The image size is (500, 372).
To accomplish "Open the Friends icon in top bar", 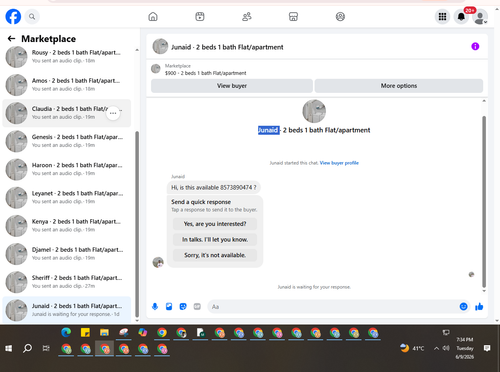I will click(247, 17).
